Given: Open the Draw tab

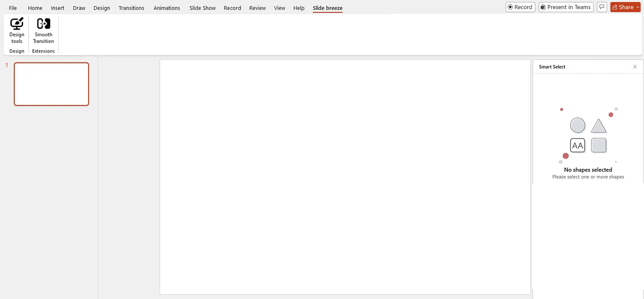Looking at the screenshot, I should pyautogui.click(x=79, y=8).
